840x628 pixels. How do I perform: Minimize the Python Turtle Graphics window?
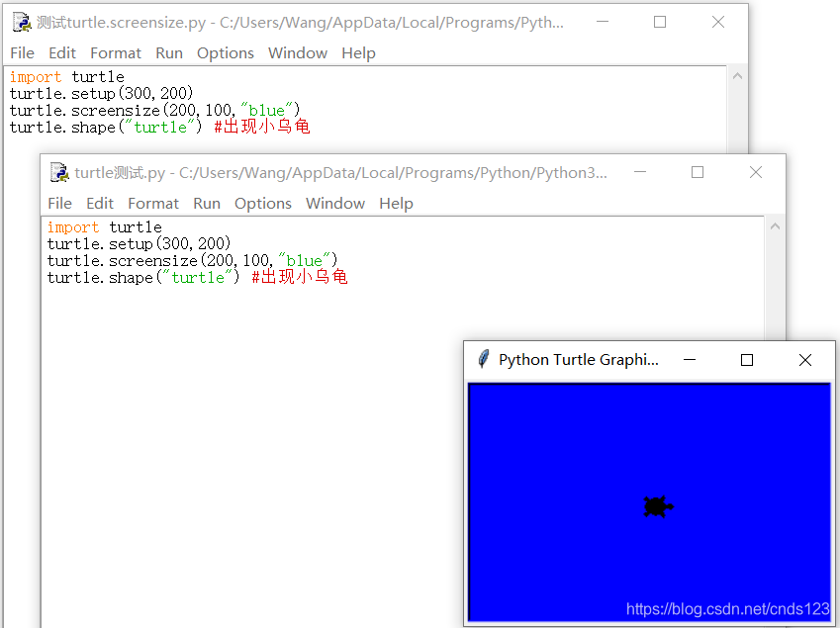click(690, 359)
